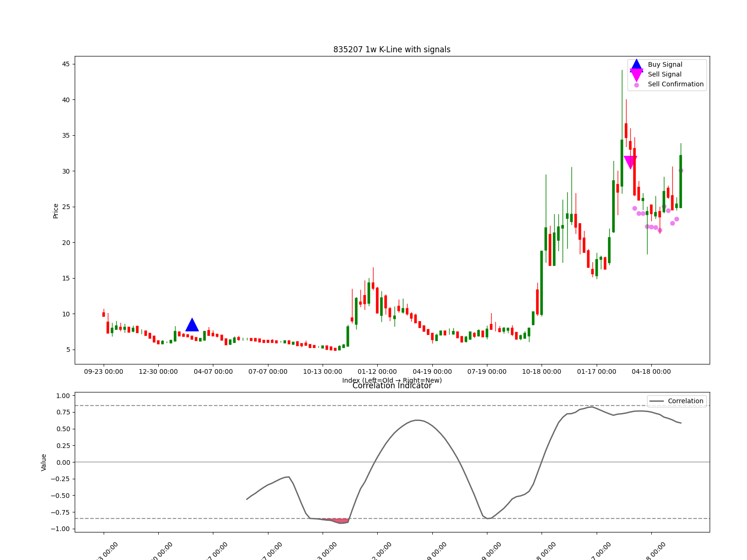Click the correlation axis tick '0.00'
The height and width of the screenshot is (560, 747).
(x=63, y=462)
